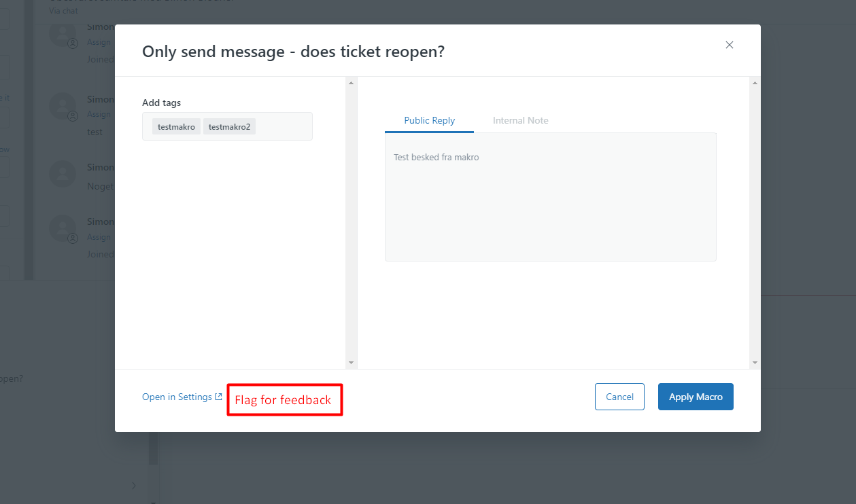Click the avatar beside the 'Noget' chat message
This screenshot has width=856, height=504.
[62, 173]
